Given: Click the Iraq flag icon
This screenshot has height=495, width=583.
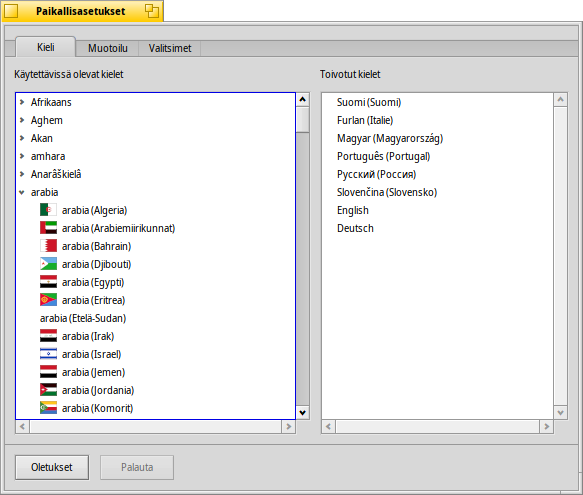Looking at the screenshot, I should pos(48,336).
